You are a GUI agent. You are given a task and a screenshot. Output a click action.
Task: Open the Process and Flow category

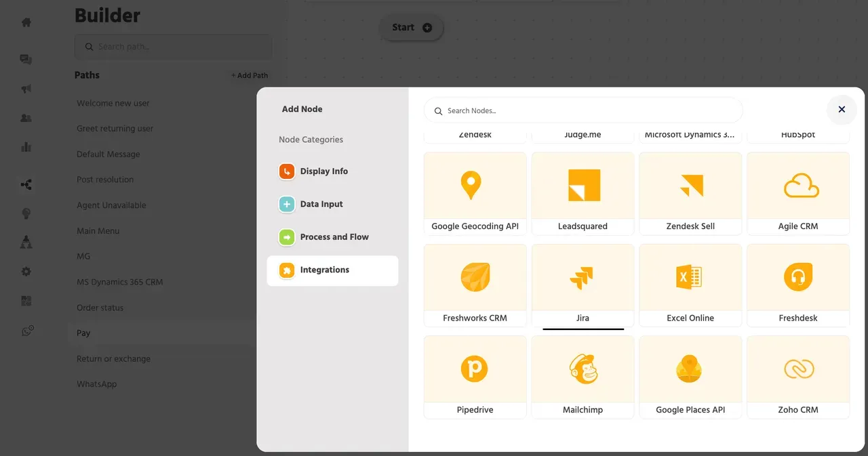click(332, 237)
